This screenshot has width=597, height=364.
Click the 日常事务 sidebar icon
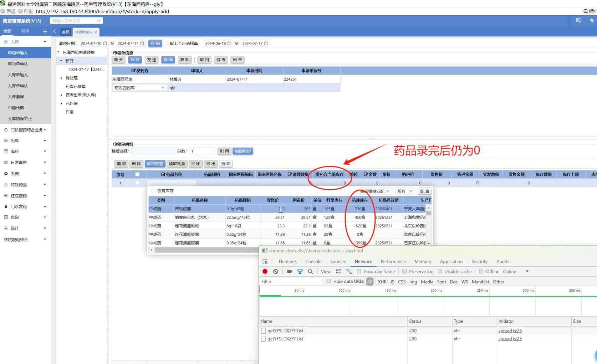6,163
